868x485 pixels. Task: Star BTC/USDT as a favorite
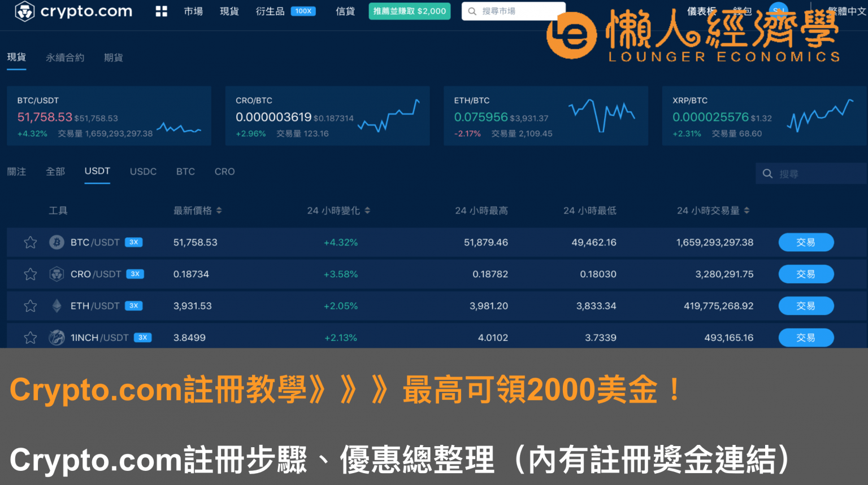(x=31, y=242)
